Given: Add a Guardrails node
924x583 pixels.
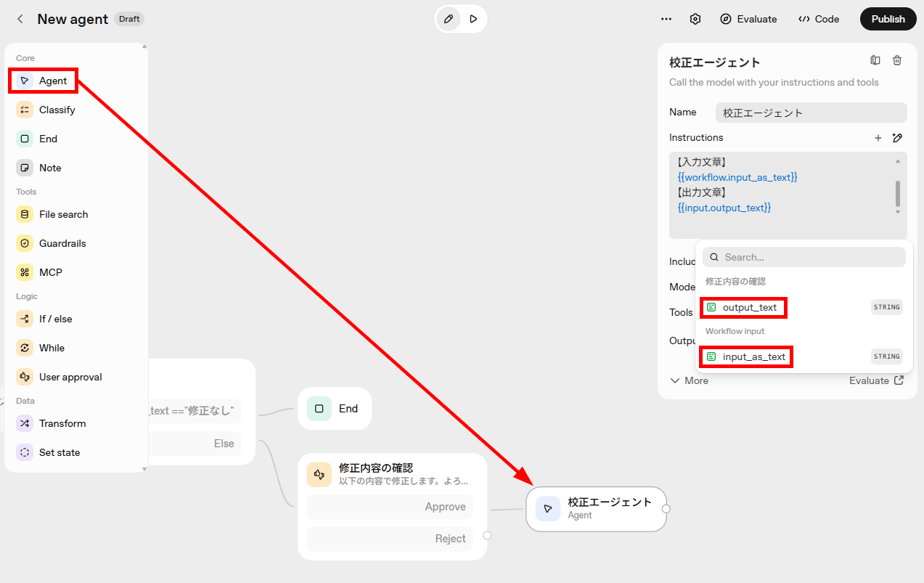Looking at the screenshot, I should pyautogui.click(x=51, y=243).
